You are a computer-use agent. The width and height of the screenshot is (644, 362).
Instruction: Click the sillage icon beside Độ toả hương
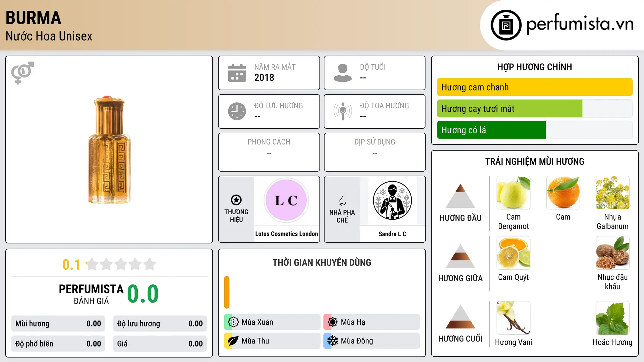(343, 111)
